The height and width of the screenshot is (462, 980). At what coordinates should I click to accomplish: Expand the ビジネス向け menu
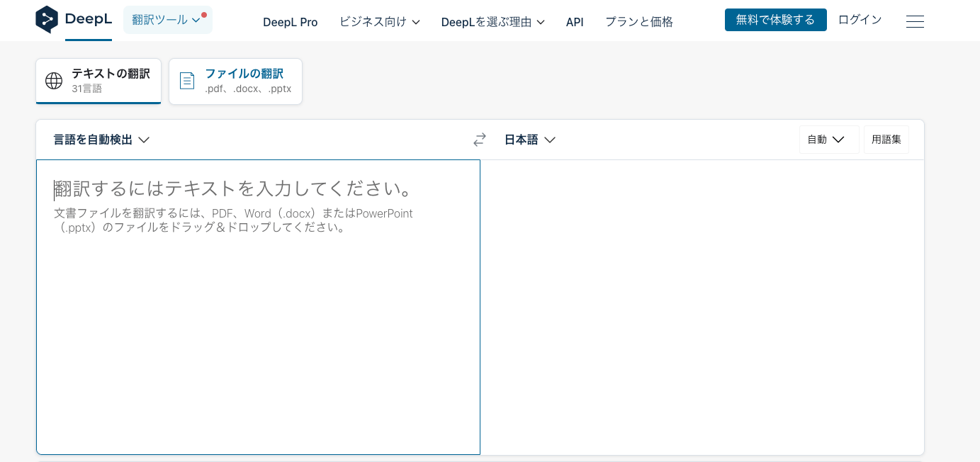coord(379,22)
